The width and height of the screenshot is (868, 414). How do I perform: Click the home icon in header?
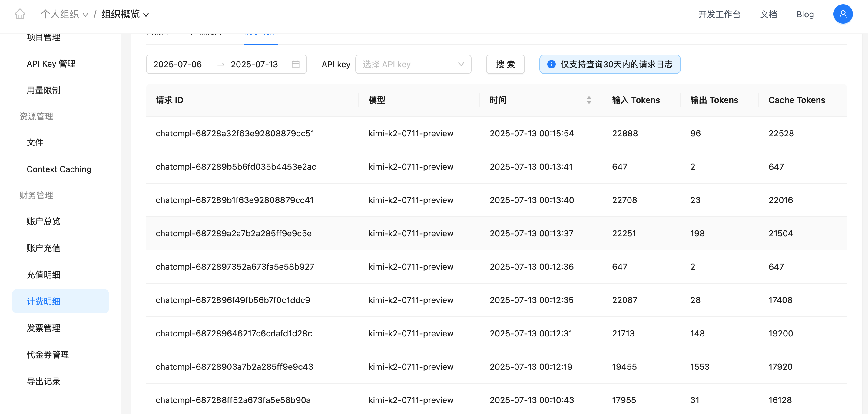[20, 14]
